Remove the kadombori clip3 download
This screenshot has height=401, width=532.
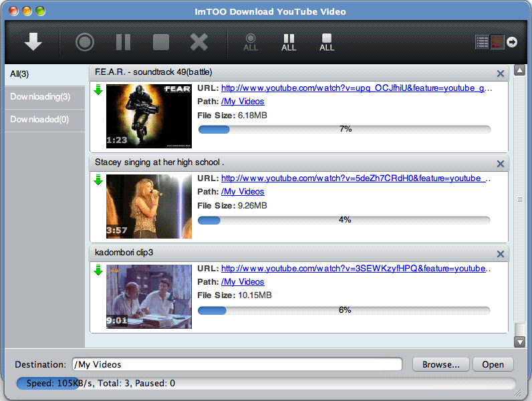(x=500, y=254)
